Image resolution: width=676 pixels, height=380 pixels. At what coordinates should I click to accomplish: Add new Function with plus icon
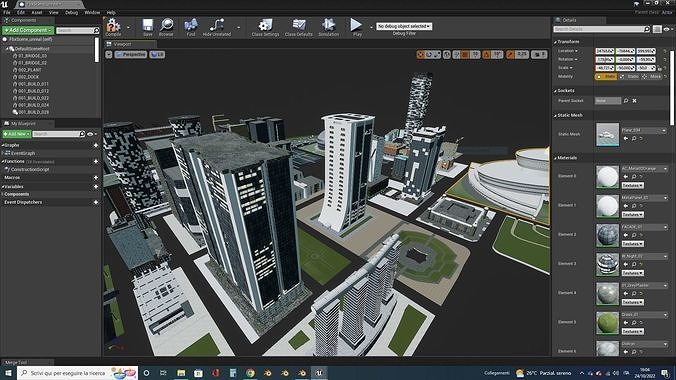click(x=96, y=161)
